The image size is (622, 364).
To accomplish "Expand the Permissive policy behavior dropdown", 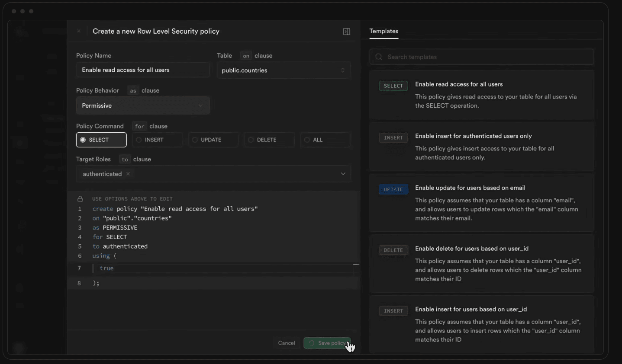I will [x=143, y=105].
